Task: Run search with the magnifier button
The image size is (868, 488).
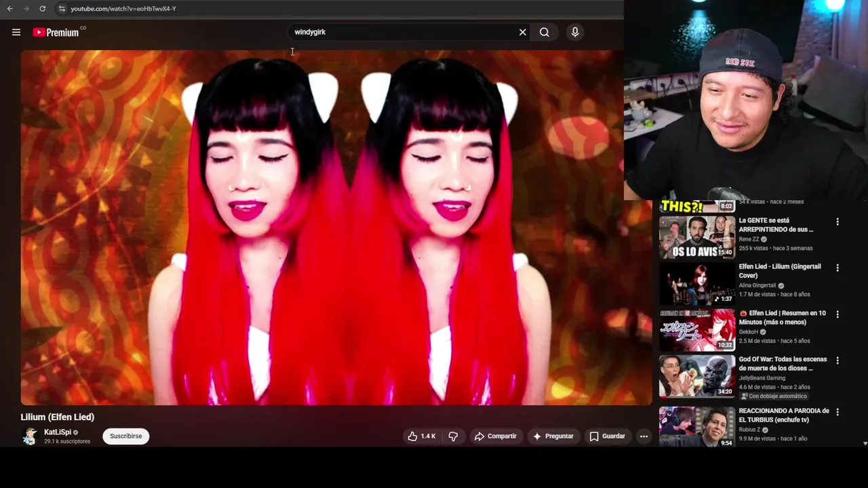Action: pos(545,32)
